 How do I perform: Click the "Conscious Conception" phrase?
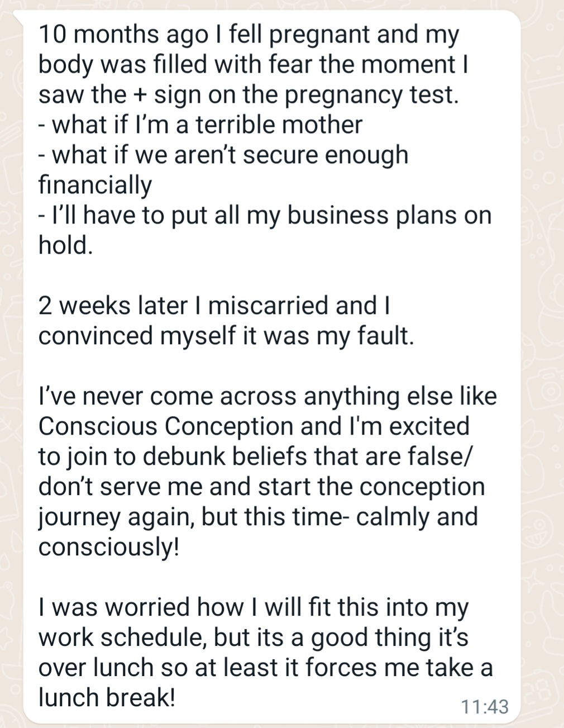point(166,426)
